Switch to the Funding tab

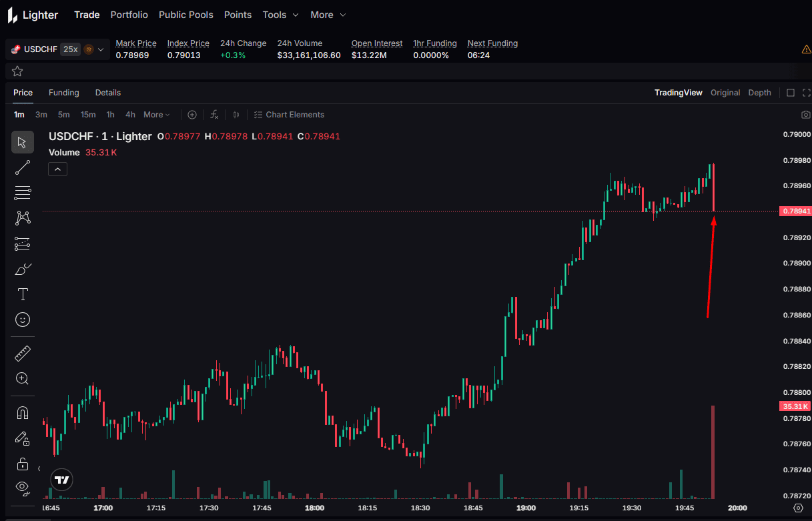[63, 93]
